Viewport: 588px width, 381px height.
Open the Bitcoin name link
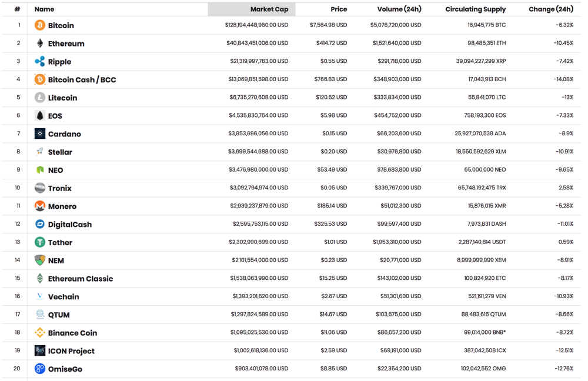(61, 25)
